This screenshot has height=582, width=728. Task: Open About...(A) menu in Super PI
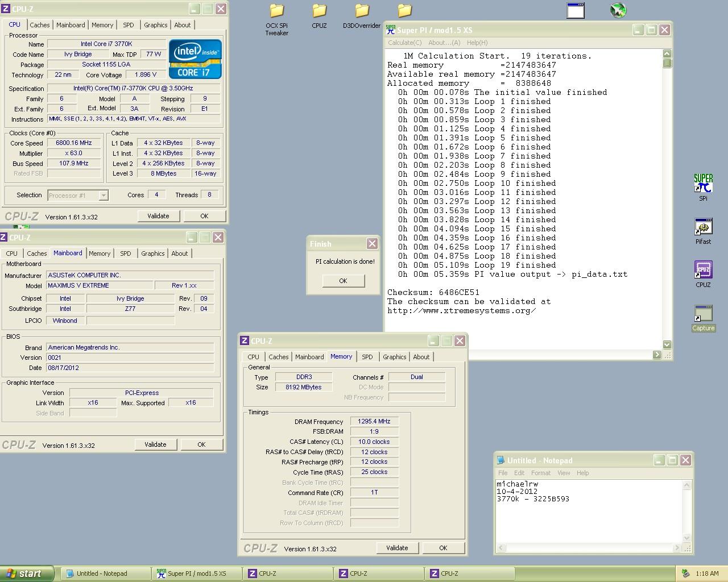click(x=444, y=43)
